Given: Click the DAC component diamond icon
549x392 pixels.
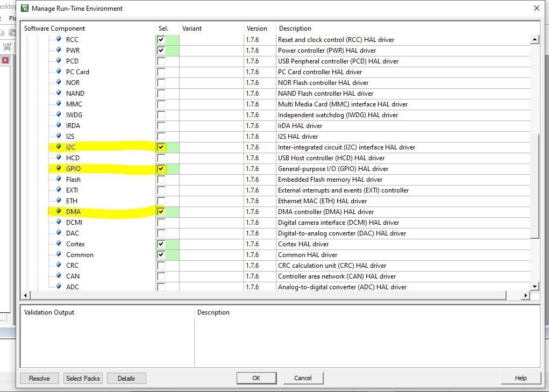Looking at the screenshot, I should click(x=59, y=233).
